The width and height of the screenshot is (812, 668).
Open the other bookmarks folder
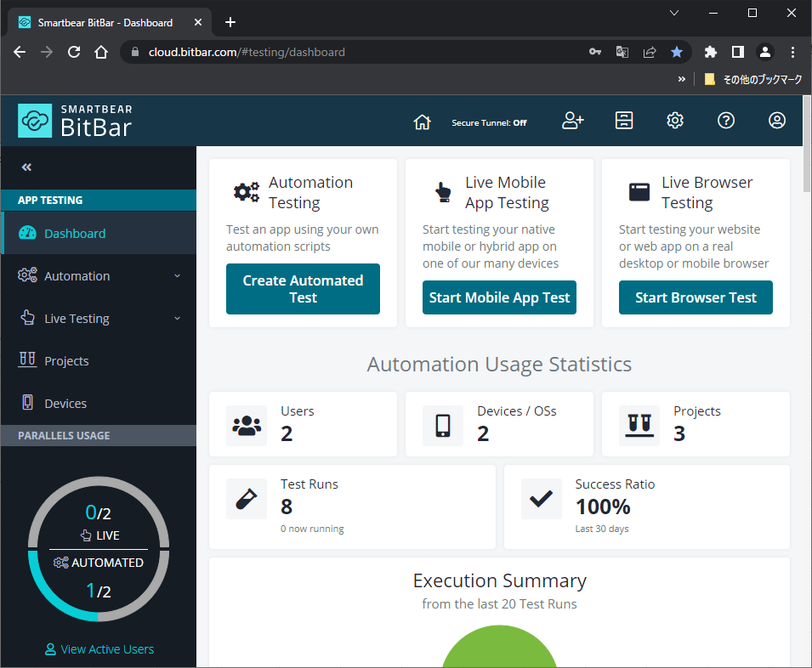pos(753,79)
